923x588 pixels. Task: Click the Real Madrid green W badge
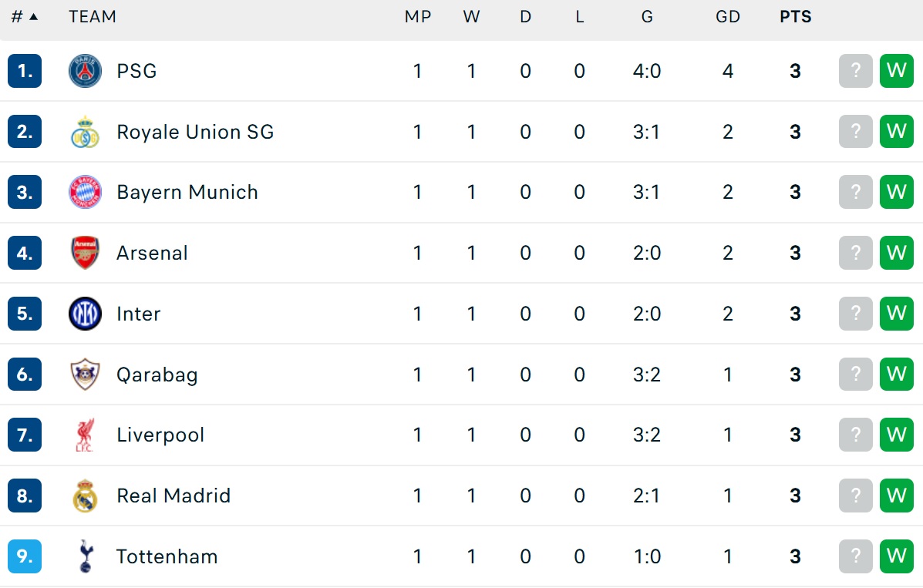(897, 496)
